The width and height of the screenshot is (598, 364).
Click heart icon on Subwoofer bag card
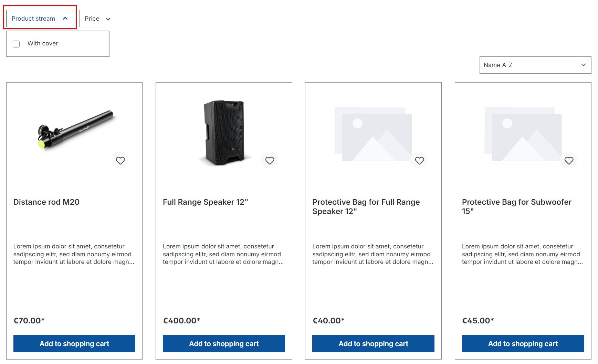tap(569, 160)
